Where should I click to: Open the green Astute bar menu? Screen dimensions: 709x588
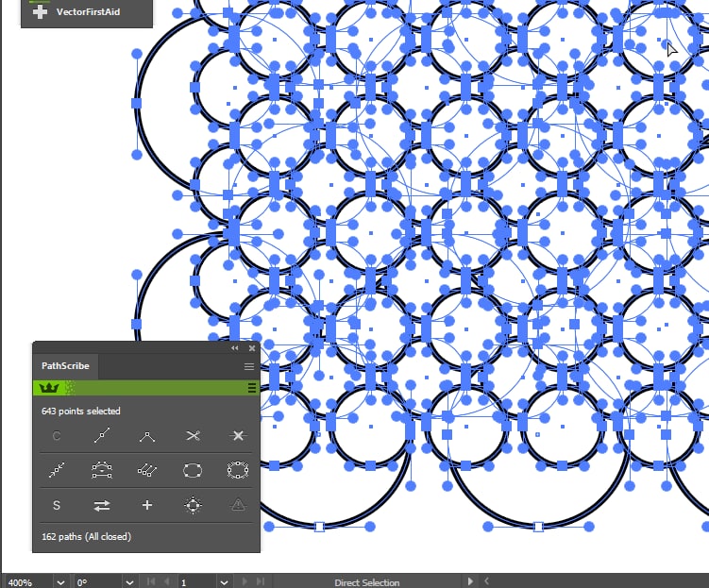pyautogui.click(x=252, y=388)
